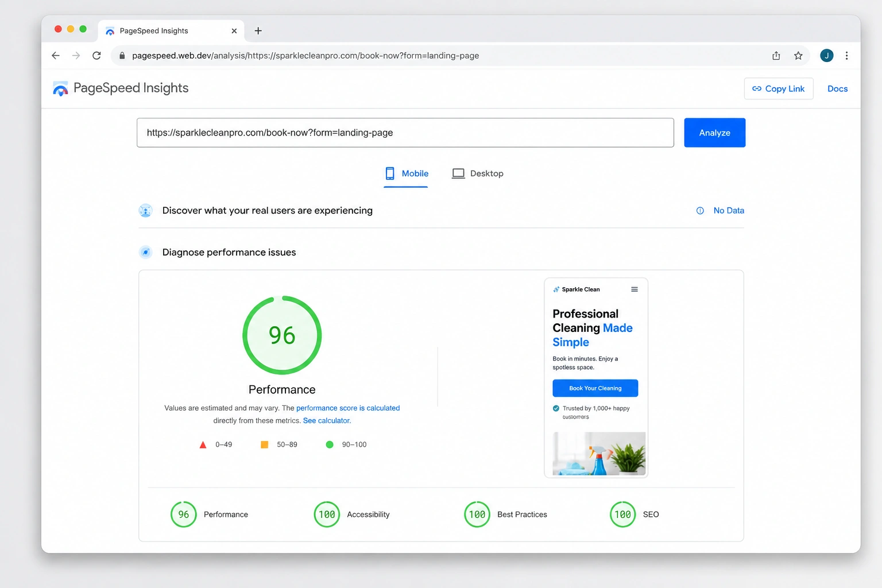Open a new tab with the plus icon
The height and width of the screenshot is (588, 882).
tap(258, 31)
